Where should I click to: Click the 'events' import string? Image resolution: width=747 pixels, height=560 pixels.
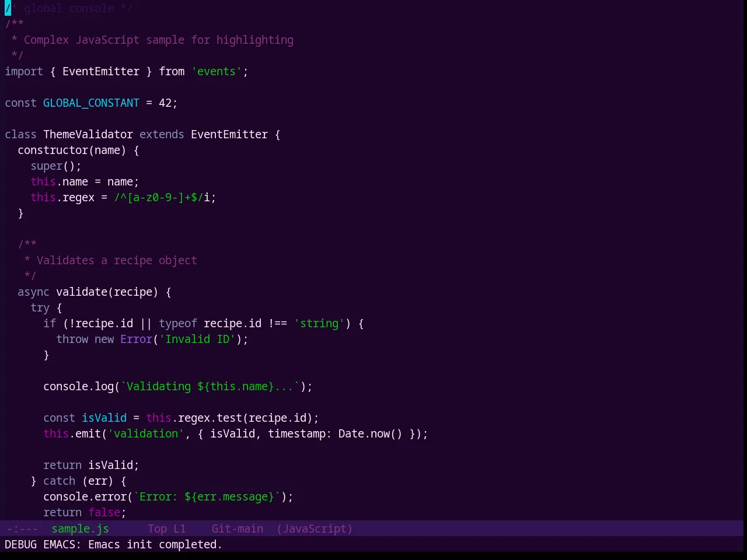[x=217, y=71]
